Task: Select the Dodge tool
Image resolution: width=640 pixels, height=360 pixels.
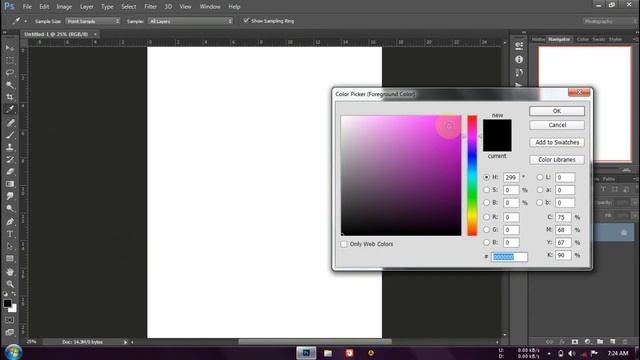Action: click(x=10, y=208)
